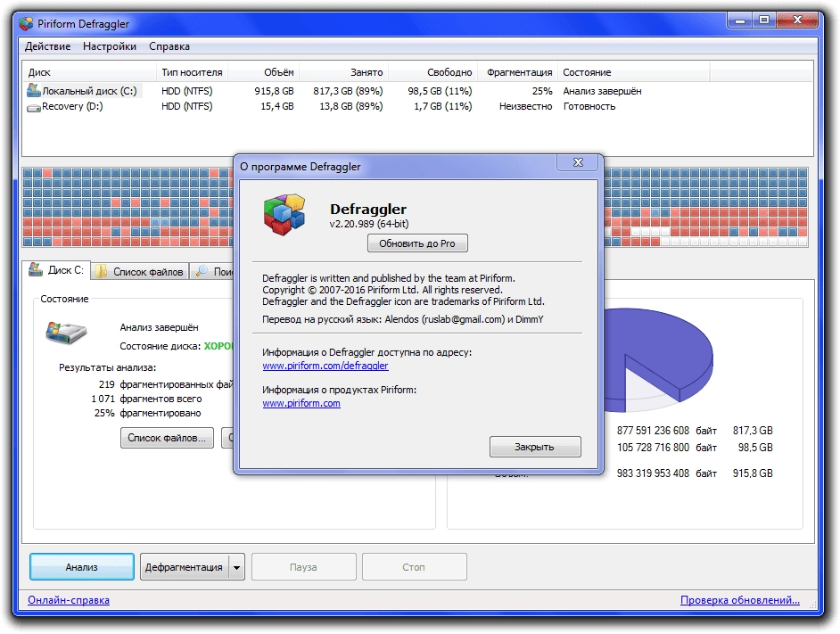840x634 pixels.
Task: Click the 1 071 фрагментов всего line
Action: (146, 399)
